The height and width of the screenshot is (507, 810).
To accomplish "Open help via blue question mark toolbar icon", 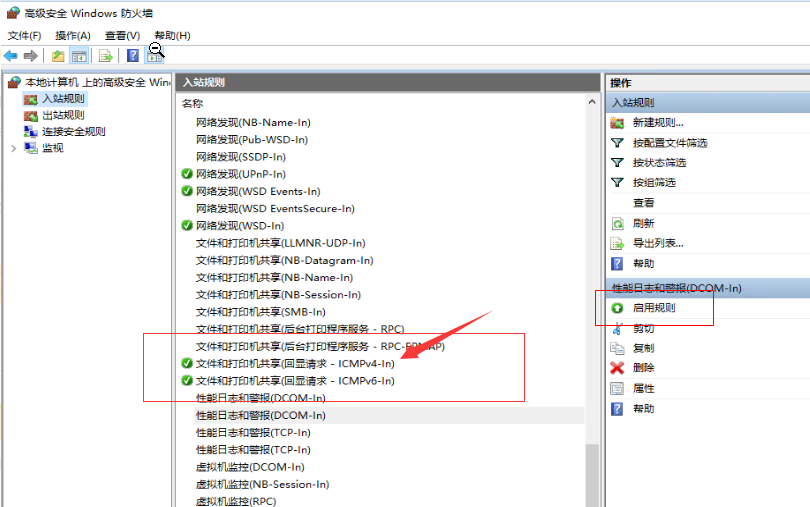I will tap(133, 55).
